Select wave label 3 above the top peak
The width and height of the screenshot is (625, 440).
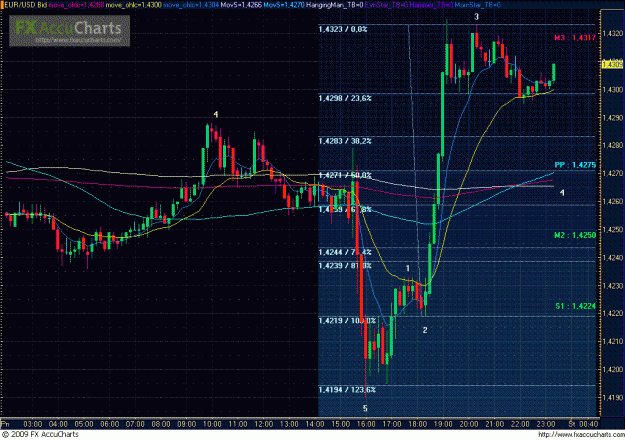476,17
